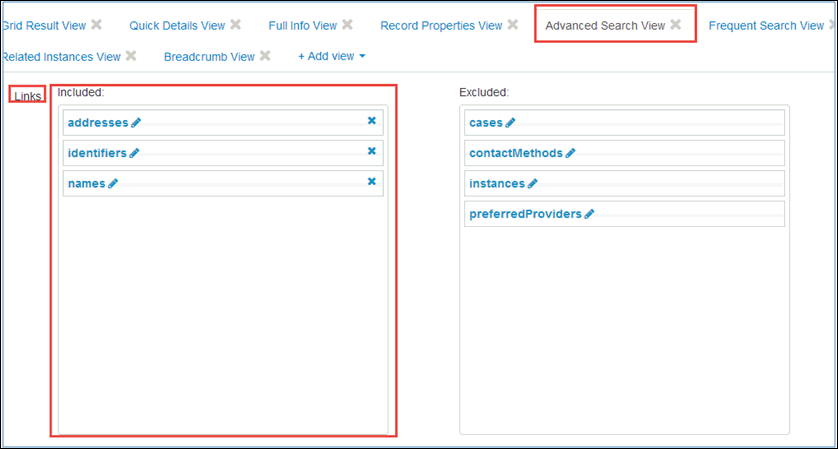Screen dimensions: 838x449
Task: Select the contactMethods item in Excluded list
Action: [515, 153]
